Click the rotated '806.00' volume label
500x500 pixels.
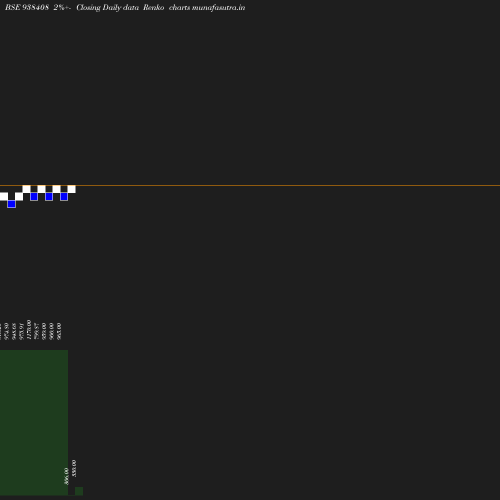click(66, 476)
